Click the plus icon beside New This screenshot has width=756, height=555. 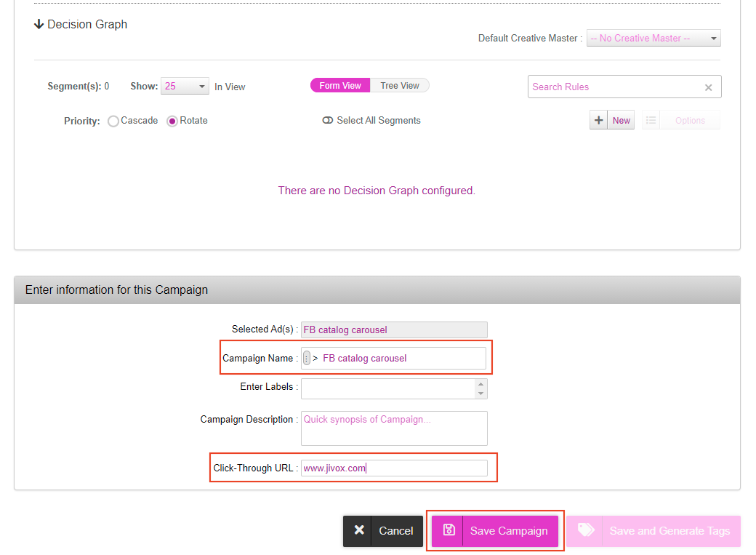tap(598, 120)
